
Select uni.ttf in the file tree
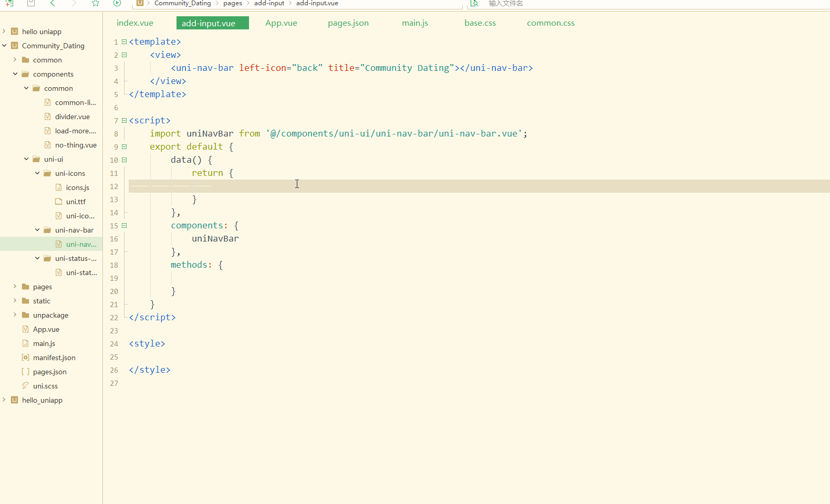click(76, 202)
